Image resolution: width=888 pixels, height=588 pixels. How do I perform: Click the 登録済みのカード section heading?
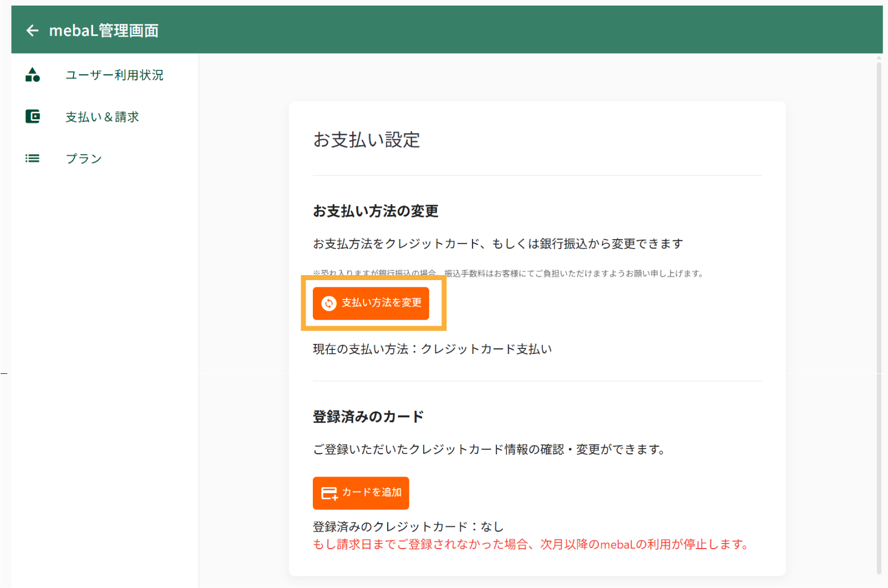tap(368, 417)
